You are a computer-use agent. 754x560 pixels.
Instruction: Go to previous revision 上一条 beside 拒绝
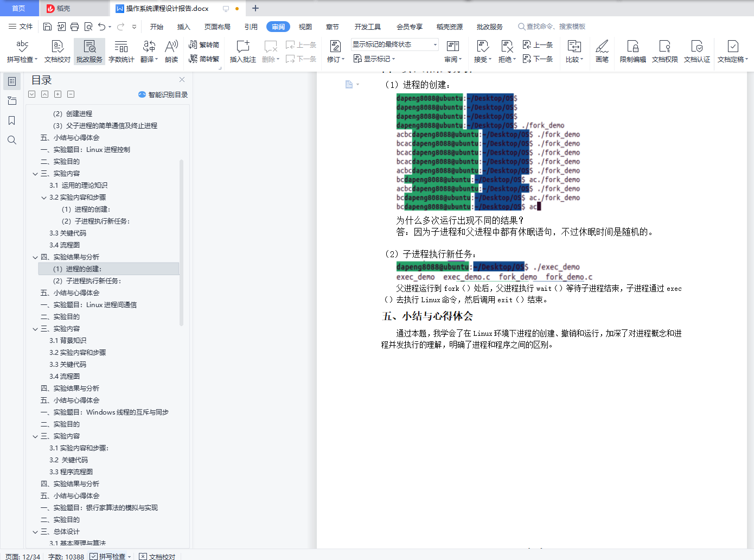pos(538,45)
